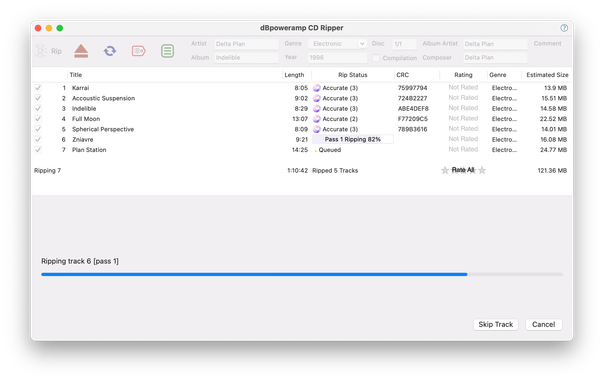Click estimated size 24.77 MB

tap(553, 150)
